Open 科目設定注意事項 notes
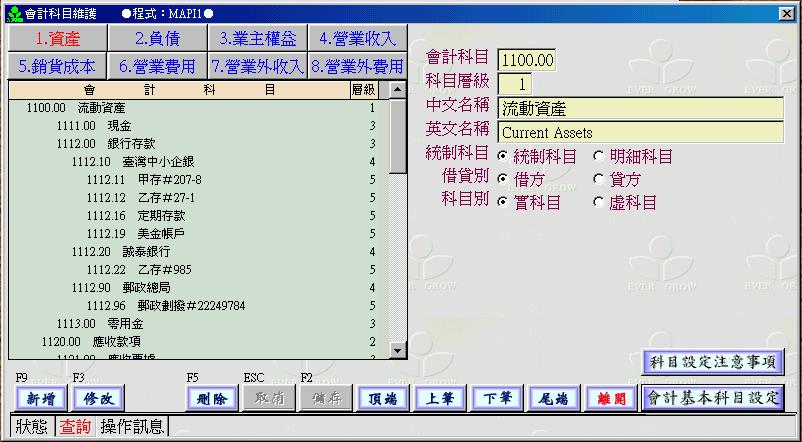The width and height of the screenshot is (802, 442). 712,361
